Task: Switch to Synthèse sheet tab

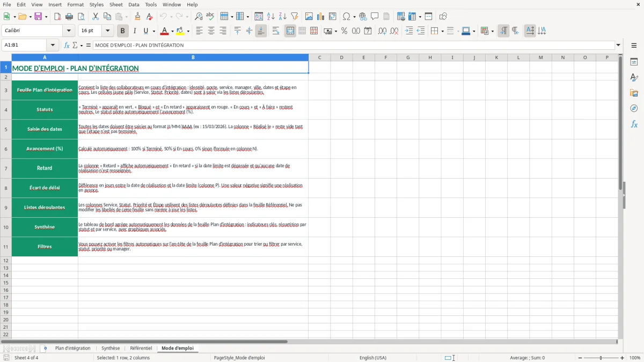Action: coord(111,348)
